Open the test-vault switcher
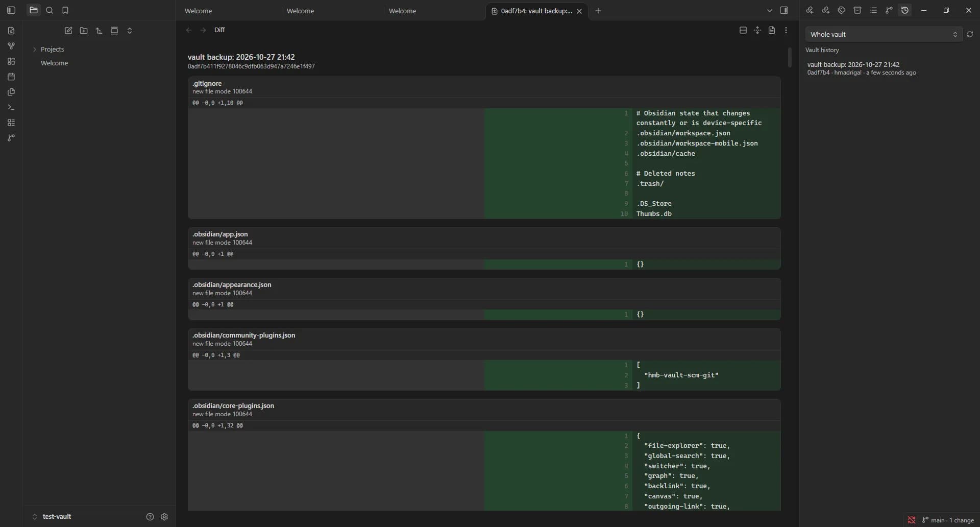 click(52, 516)
